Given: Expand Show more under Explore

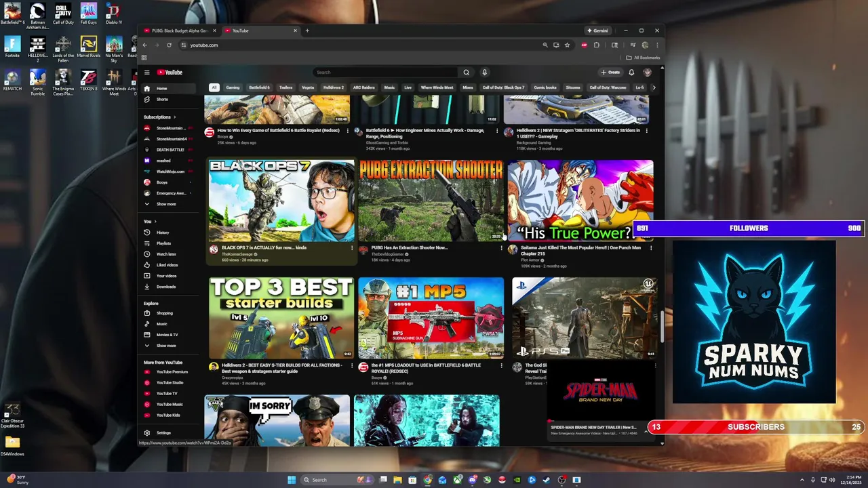Looking at the screenshot, I should [168, 346].
